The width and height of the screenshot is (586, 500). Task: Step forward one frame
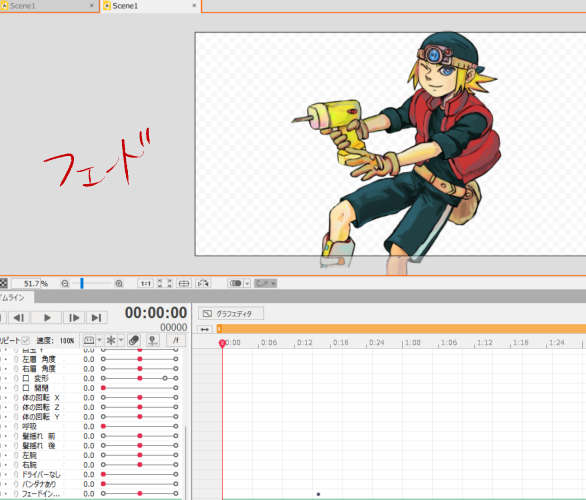click(x=74, y=318)
